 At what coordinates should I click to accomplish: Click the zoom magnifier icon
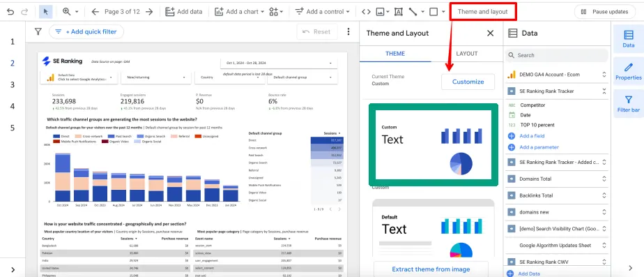pyautogui.click(x=66, y=11)
